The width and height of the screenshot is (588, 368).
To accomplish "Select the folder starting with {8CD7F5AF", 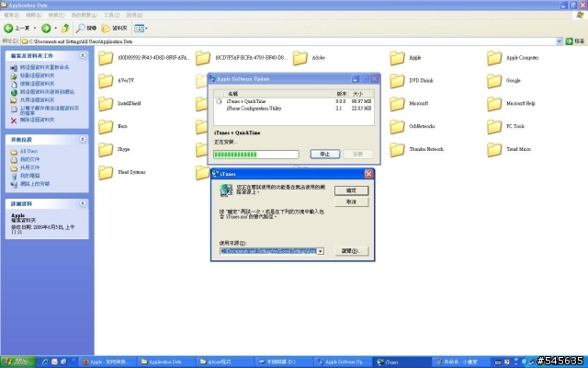I will tap(203, 58).
